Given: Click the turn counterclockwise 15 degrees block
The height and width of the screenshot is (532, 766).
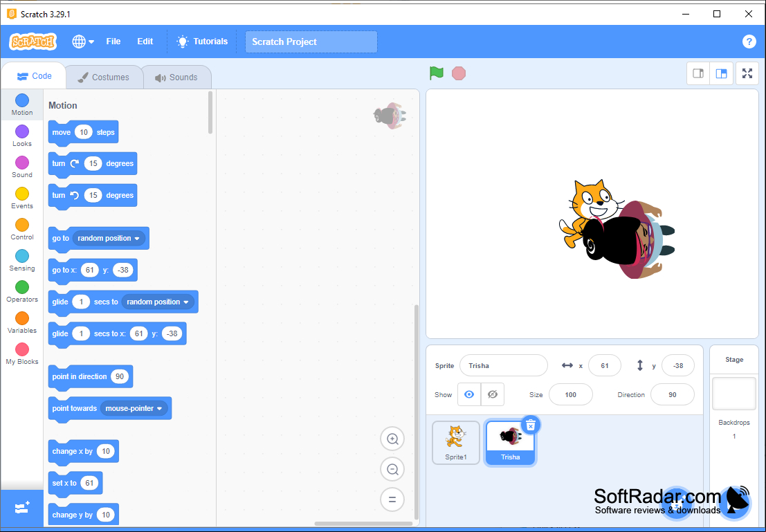Looking at the screenshot, I should click(92, 195).
